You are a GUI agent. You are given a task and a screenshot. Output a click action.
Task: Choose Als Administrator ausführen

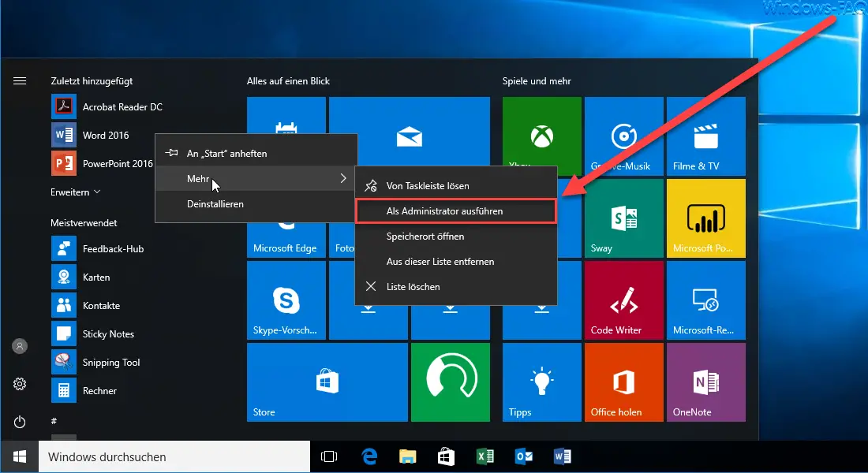[x=455, y=210]
